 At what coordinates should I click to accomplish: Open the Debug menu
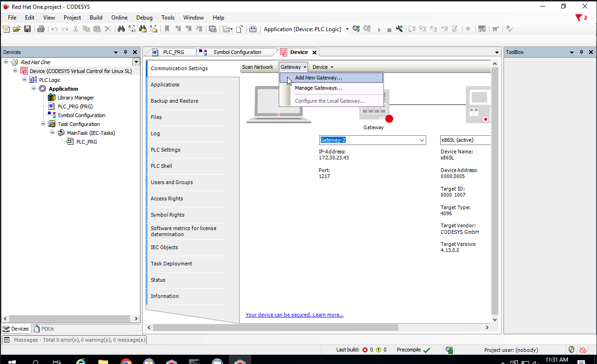pos(144,18)
